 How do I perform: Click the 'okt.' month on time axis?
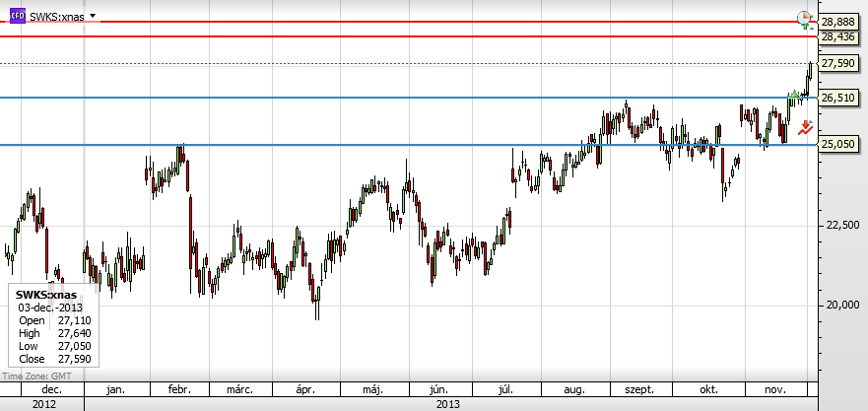[708, 390]
